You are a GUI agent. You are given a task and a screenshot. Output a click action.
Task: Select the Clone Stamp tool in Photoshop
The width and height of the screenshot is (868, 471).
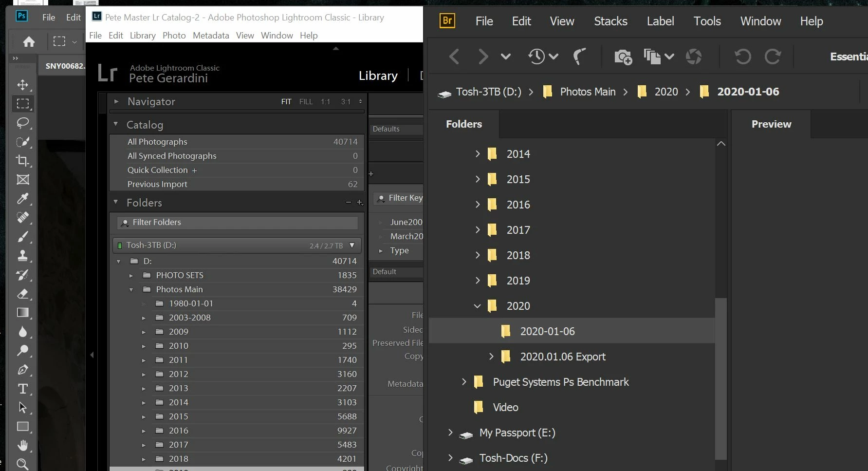pyautogui.click(x=22, y=256)
